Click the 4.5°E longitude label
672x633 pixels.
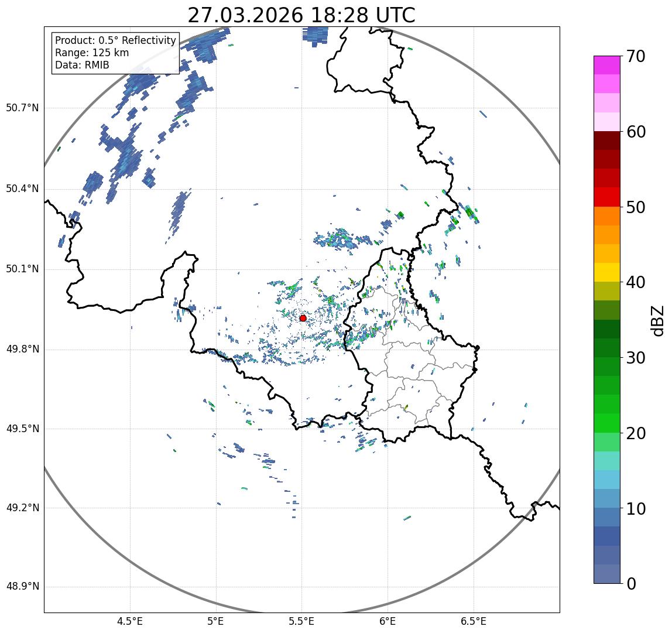pos(130,621)
